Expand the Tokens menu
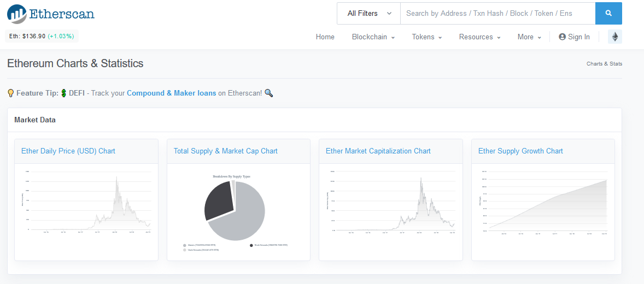 pyautogui.click(x=427, y=37)
